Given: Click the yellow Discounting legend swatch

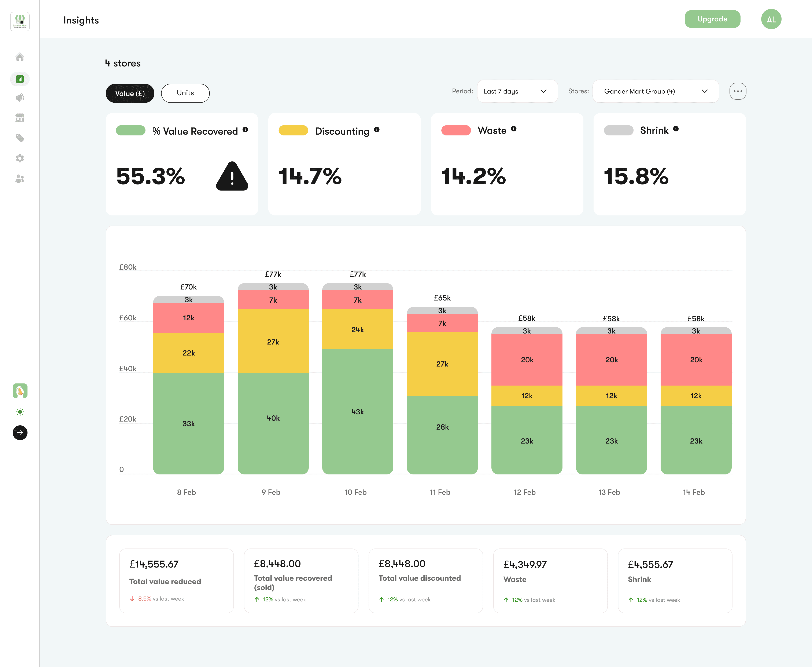Looking at the screenshot, I should (x=293, y=131).
